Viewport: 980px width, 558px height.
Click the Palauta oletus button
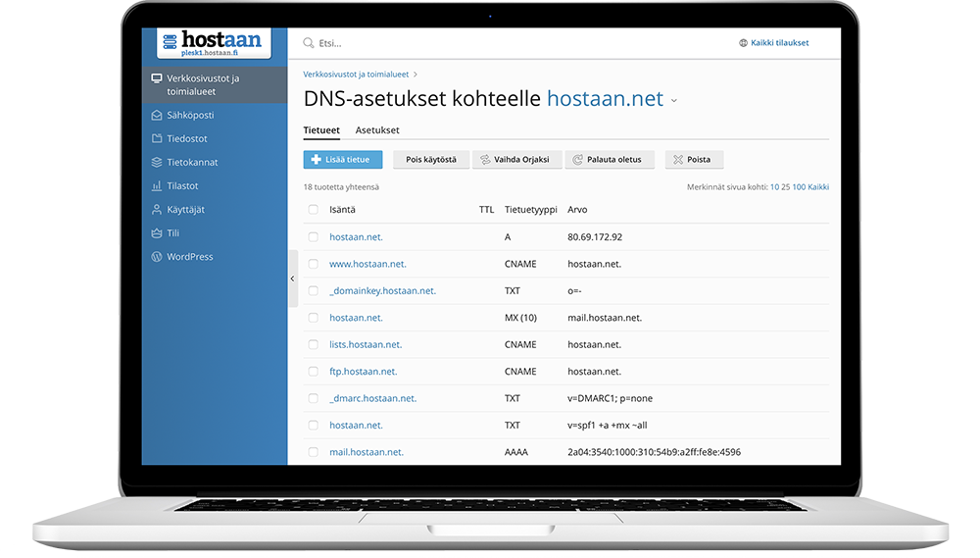pos(610,160)
